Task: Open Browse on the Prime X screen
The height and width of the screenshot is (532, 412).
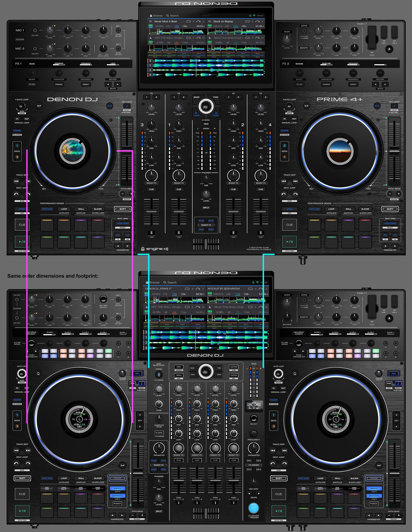Action: pyautogui.click(x=153, y=282)
